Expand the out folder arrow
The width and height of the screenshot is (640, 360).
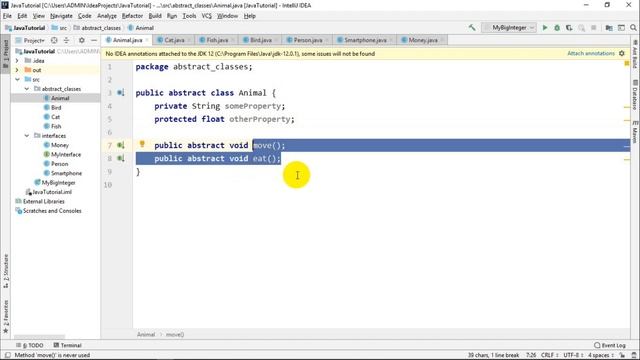[x=17, y=70]
